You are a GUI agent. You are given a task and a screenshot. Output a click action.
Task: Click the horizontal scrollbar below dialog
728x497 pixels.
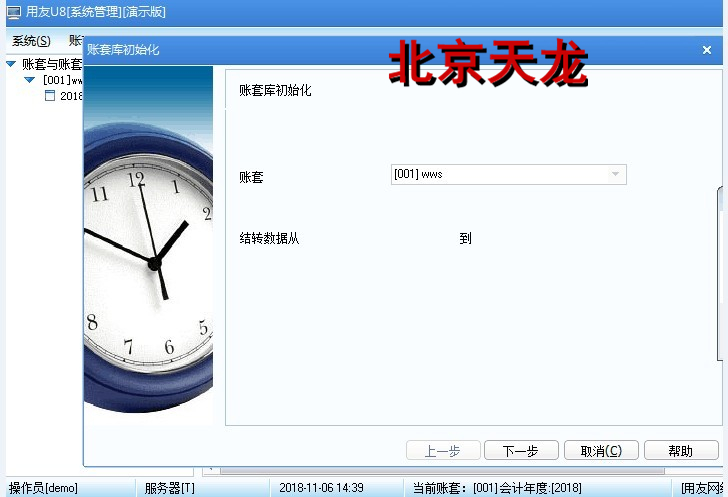tap(442, 471)
